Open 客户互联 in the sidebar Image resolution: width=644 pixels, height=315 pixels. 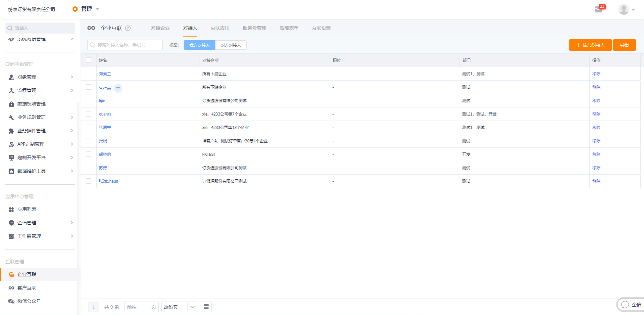27,288
